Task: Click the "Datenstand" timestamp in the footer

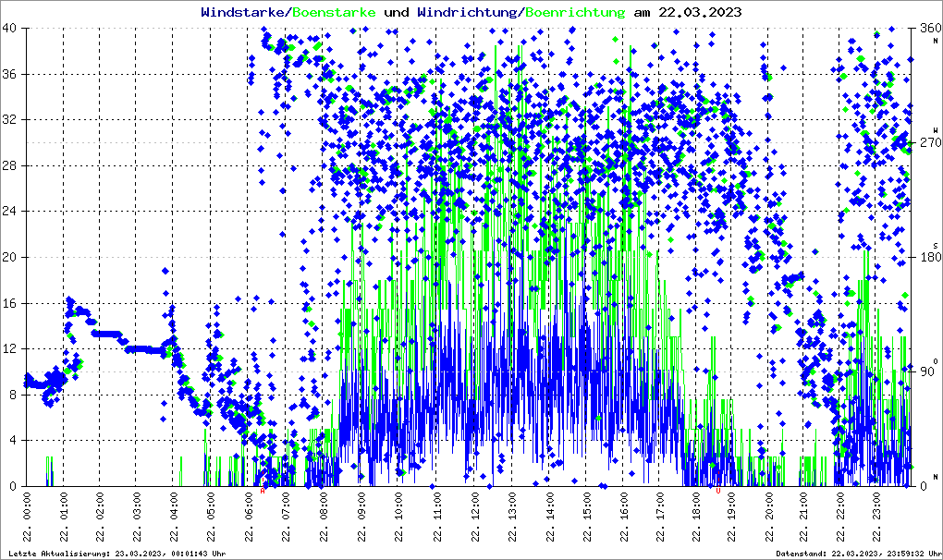Action: point(859,554)
